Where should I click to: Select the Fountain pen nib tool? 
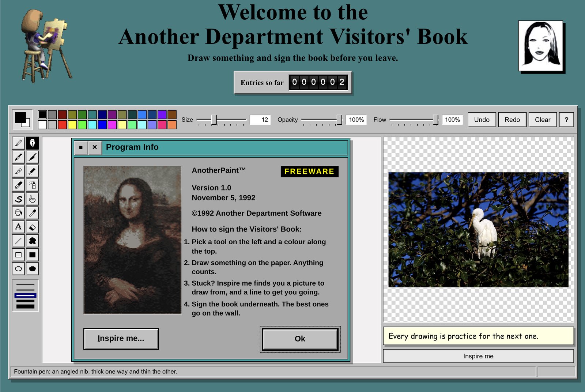coord(32,143)
